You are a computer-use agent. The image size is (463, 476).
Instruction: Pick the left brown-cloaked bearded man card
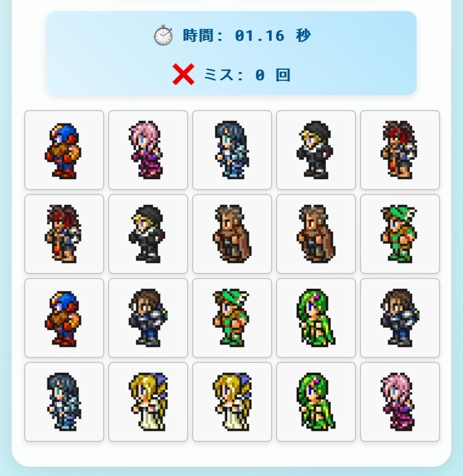point(232,234)
